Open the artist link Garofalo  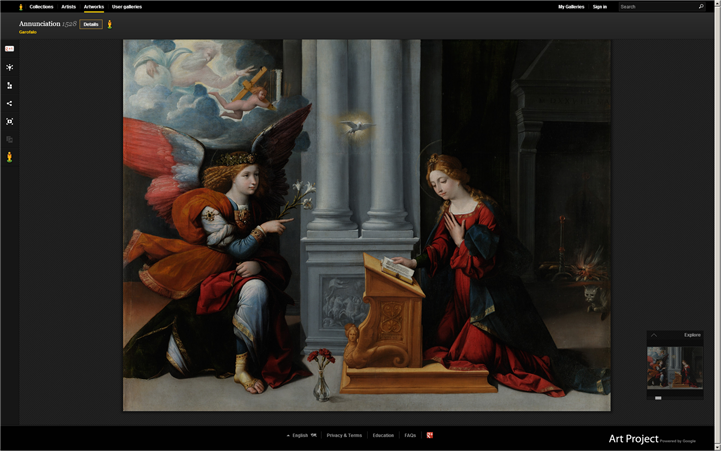click(28, 32)
